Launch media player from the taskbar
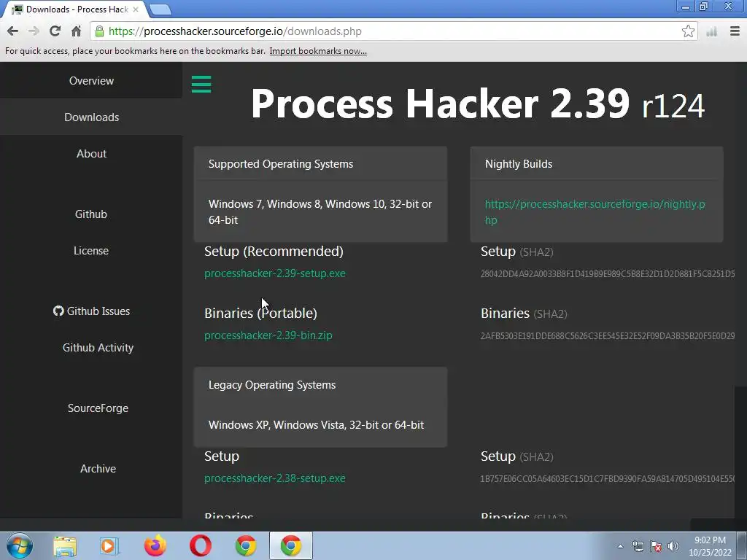The height and width of the screenshot is (560, 747). click(x=109, y=546)
